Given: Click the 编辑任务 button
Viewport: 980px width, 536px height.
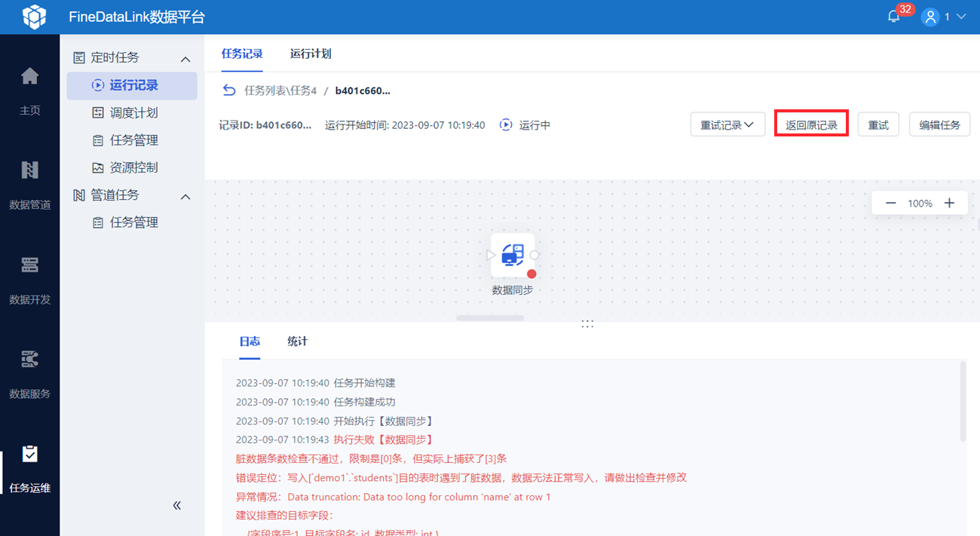Looking at the screenshot, I should click(939, 124).
